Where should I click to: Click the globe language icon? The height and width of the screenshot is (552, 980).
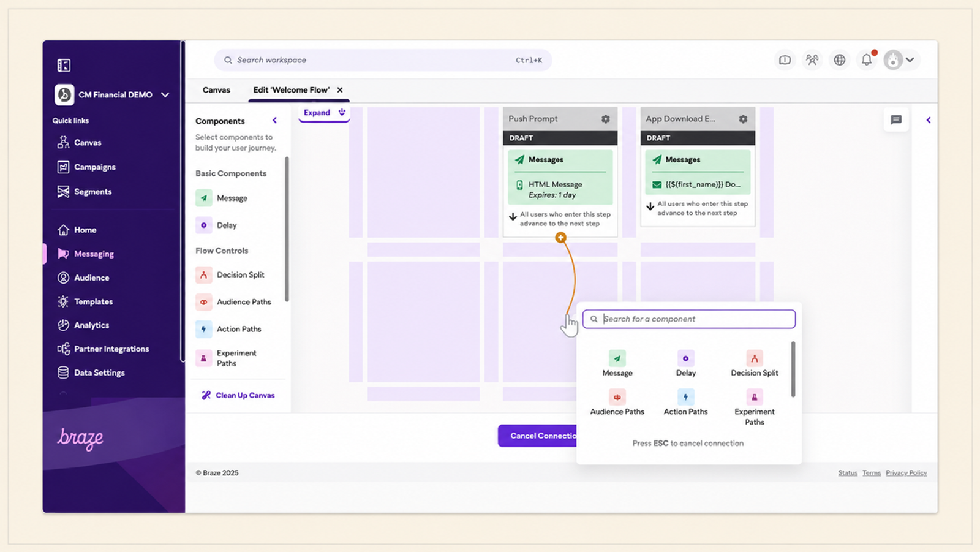click(840, 60)
